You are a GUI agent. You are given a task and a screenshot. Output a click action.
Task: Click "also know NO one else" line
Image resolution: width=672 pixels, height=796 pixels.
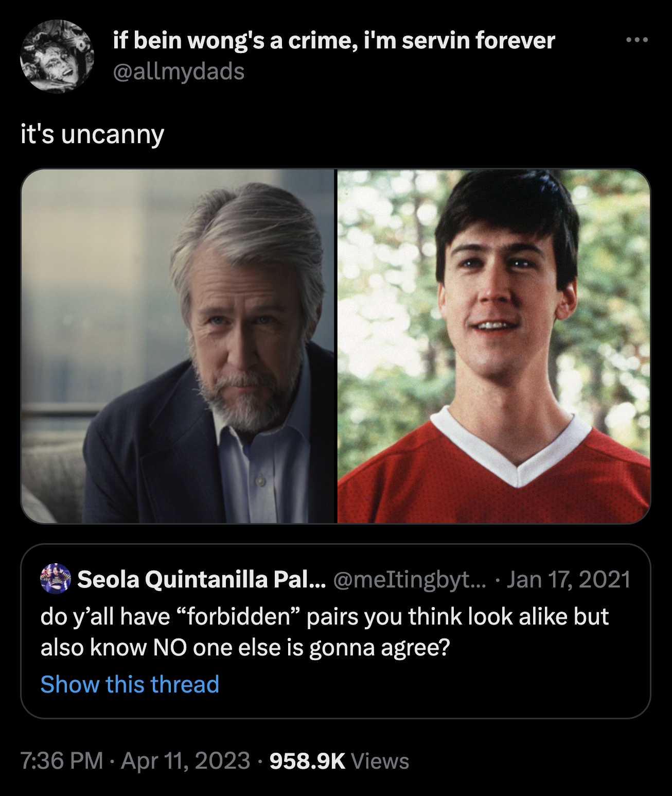[x=245, y=647]
